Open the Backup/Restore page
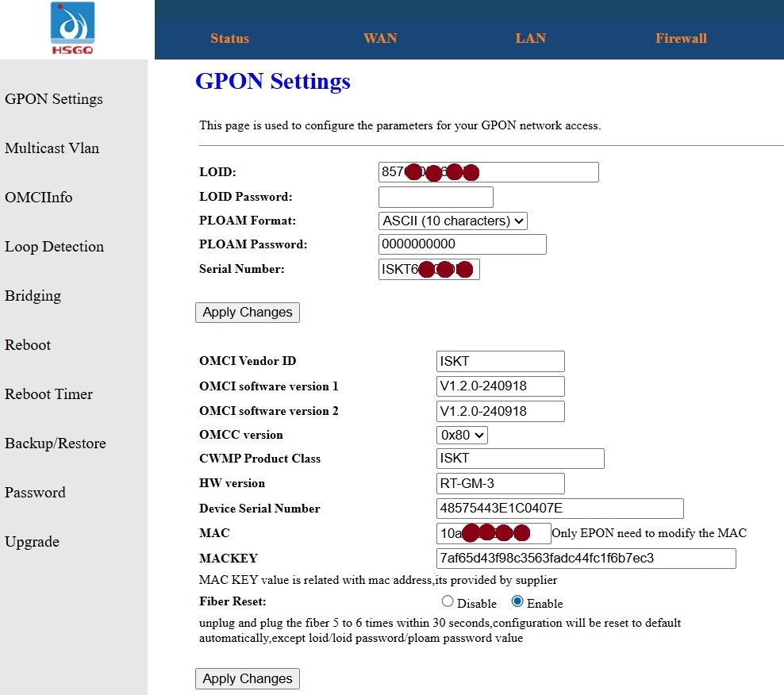 (55, 443)
